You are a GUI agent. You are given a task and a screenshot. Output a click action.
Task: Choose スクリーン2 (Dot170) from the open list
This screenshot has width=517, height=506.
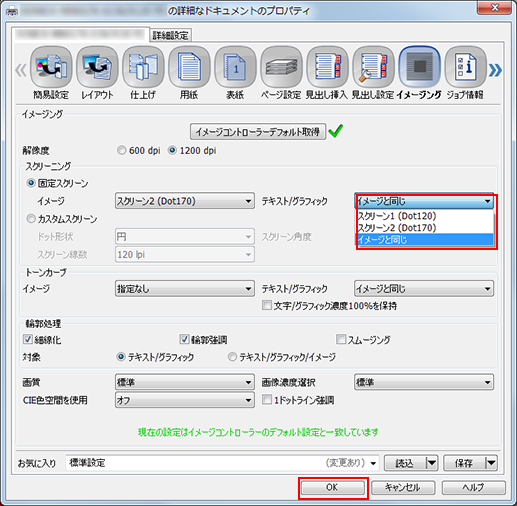pos(425,228)
